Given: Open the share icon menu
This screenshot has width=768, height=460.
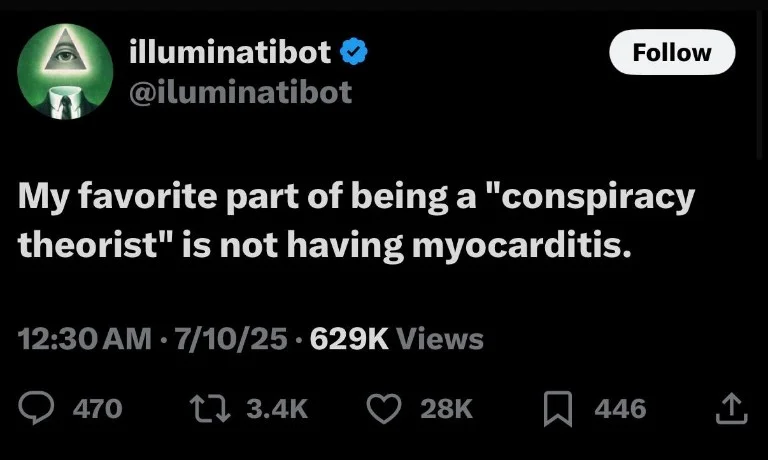Looking at the screenshot, I should 731,407.
